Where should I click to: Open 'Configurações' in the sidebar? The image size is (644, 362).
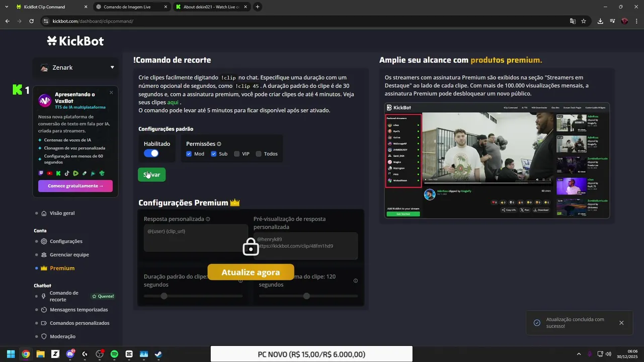coord(66,241)
